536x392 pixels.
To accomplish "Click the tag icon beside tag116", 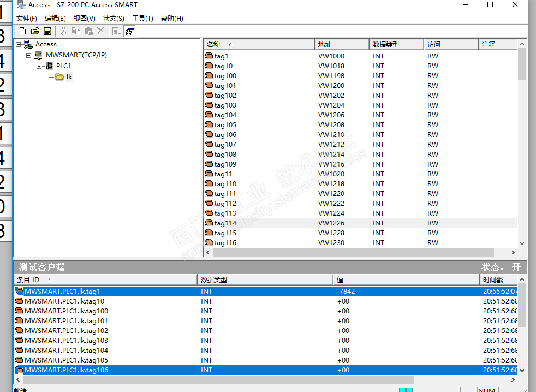I will pyautogui.click(x=209, y=242).
